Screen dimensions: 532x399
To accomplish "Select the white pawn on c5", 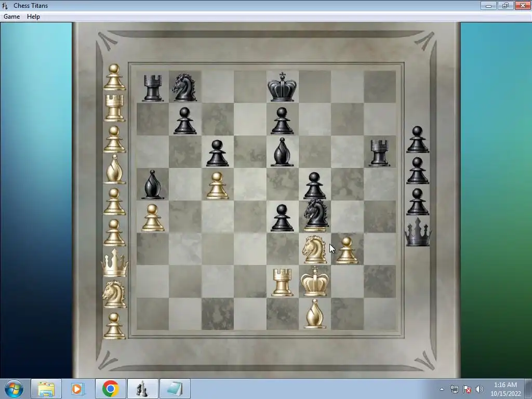I will click(x=217, y=185).
